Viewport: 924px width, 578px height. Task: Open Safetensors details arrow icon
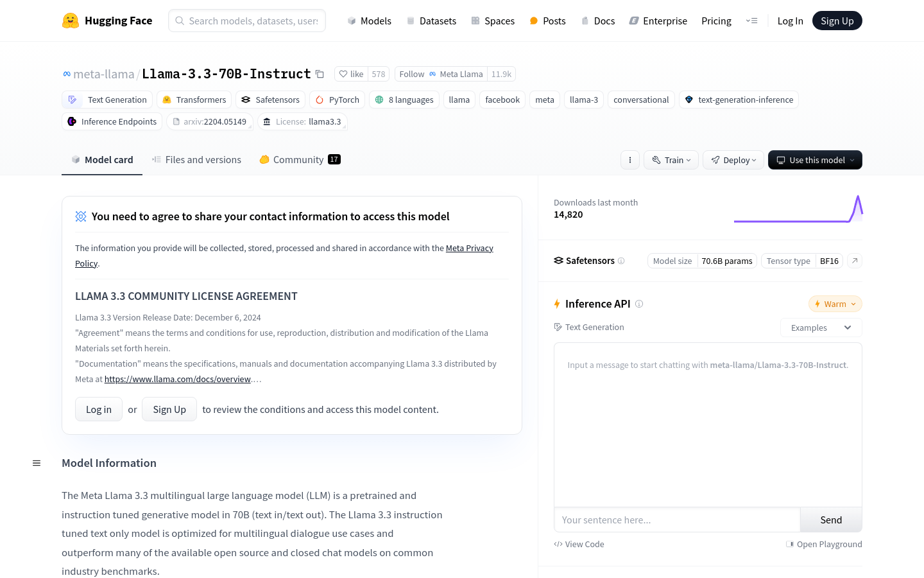(x=855, y=261)
